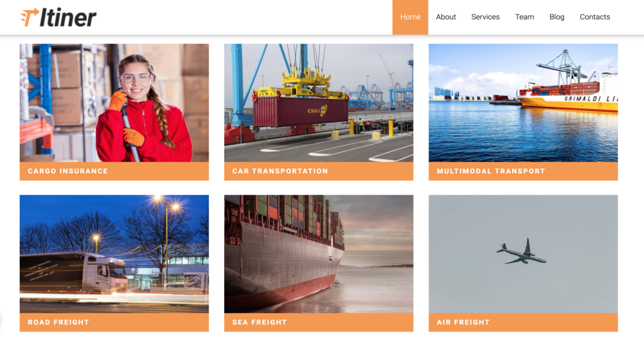The image size is (644, 349).
Task: Open the Sea Freight caption link
Action: [x=259, y=322]
